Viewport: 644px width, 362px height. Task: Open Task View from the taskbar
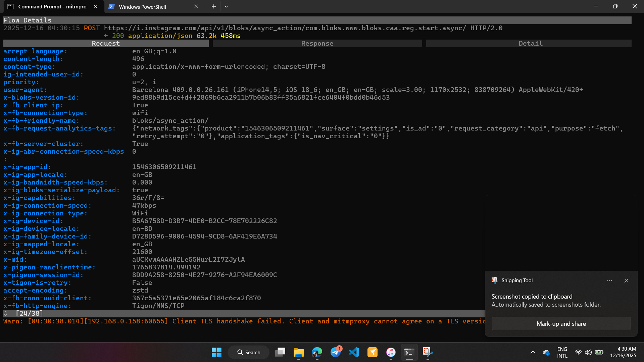tap(280, 352)
